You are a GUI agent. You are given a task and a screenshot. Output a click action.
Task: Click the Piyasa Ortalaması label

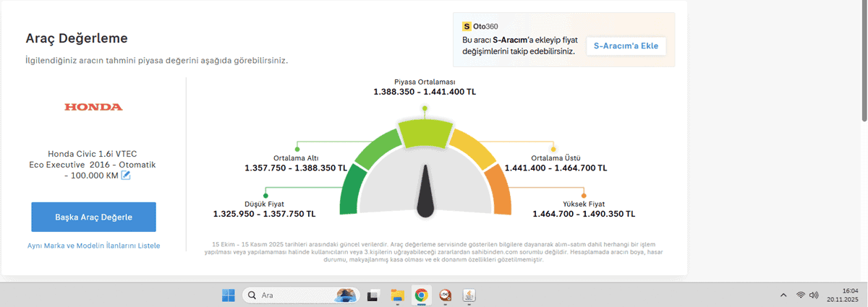click(x=425, y=82)
